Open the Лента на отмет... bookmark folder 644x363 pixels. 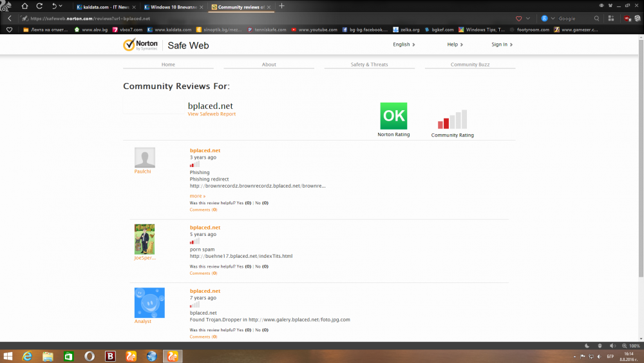46,30
